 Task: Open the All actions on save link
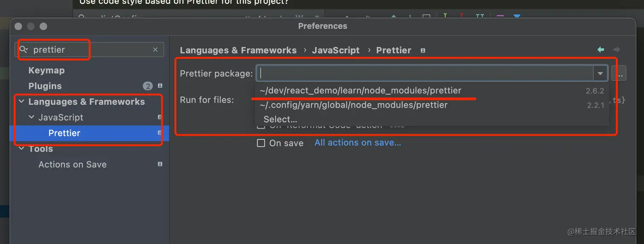(x=358, y=143)
